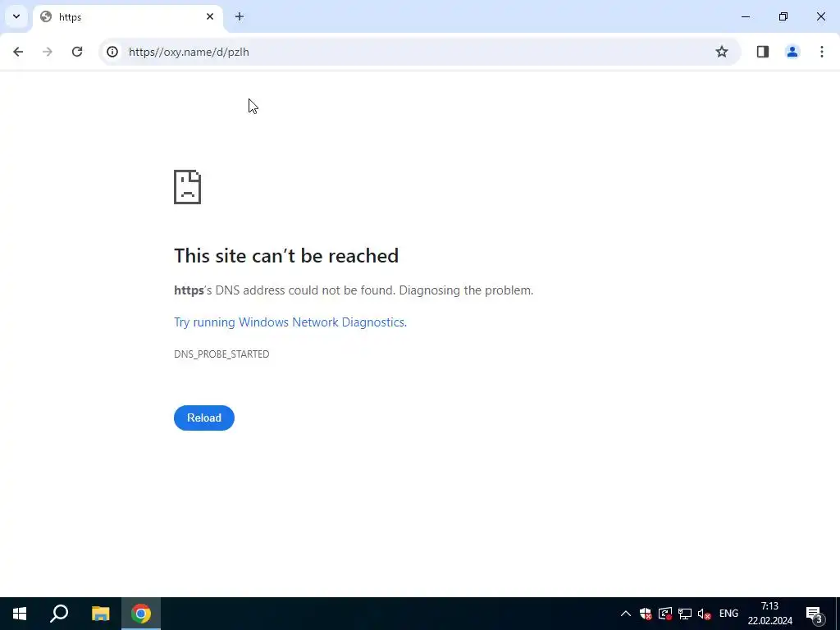Viewport: 840px width, 630px height.
Task: Open Chrome's three-dot menu
Action: pyautogui.click(x=822, y=52)
